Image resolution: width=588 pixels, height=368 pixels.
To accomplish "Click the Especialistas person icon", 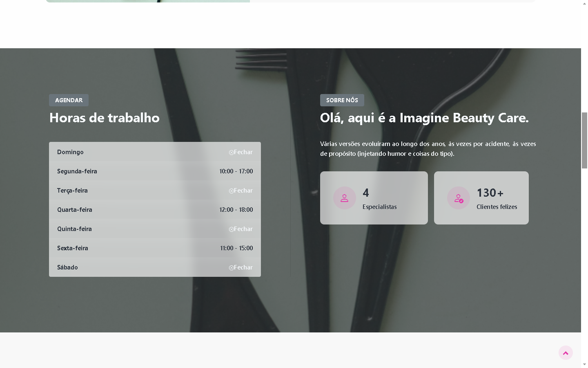I will pos(345,198).
